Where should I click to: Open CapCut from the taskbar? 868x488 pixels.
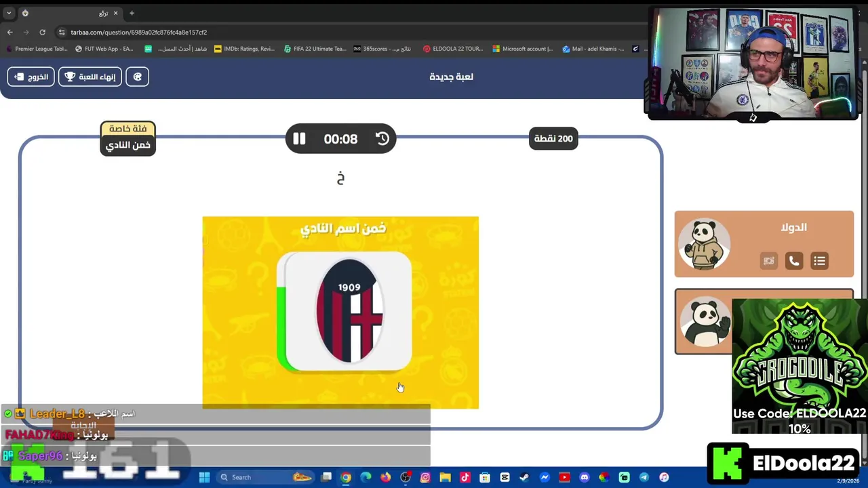(x=505, y=477)
